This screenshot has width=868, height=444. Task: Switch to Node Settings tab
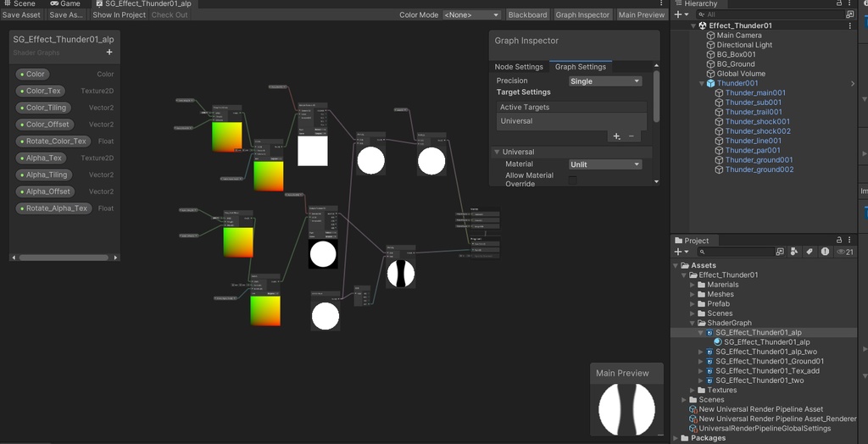(x=519, y=67)
